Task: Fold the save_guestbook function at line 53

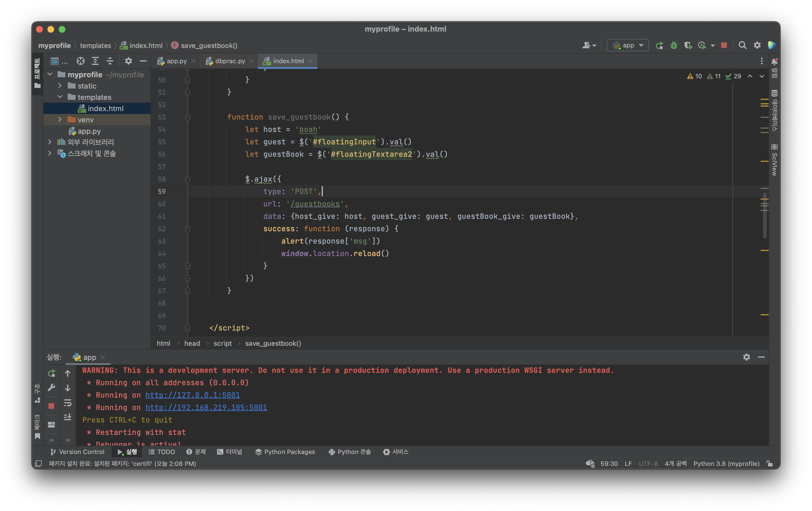Action: click(188, 117)
